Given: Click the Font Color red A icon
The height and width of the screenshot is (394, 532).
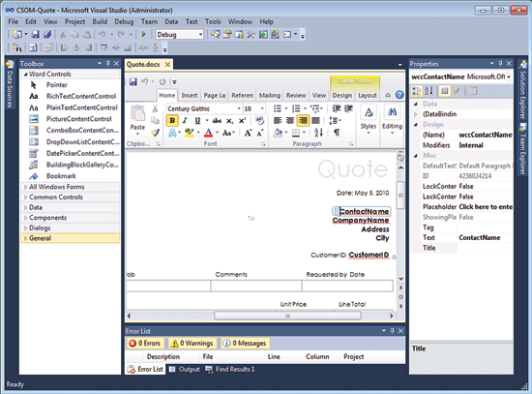Looking at the screenshot, I should pos(208,133).
